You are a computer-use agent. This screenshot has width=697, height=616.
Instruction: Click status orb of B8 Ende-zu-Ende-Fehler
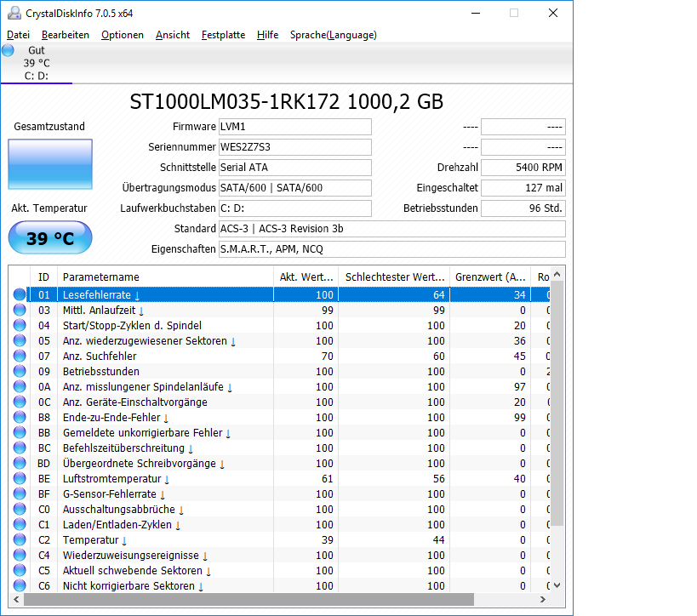coord(20,418)
